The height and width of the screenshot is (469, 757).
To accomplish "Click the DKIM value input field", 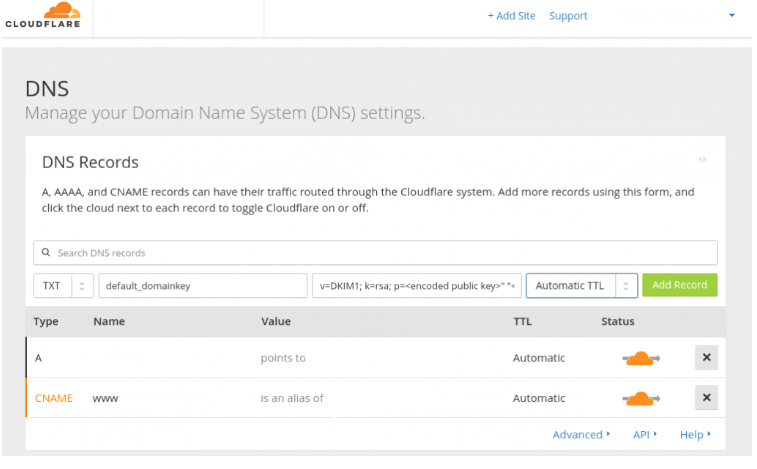I will pos(417,285).
